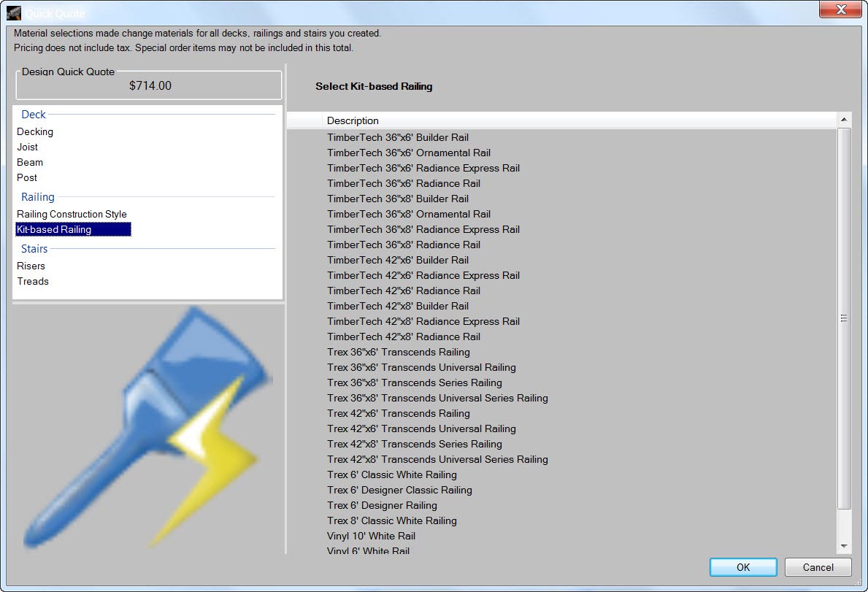Choose Trex 36"x8' Transcends Series Railing
Image resolution: width=868 pixels, height=592 pixels.
(414, 383)
